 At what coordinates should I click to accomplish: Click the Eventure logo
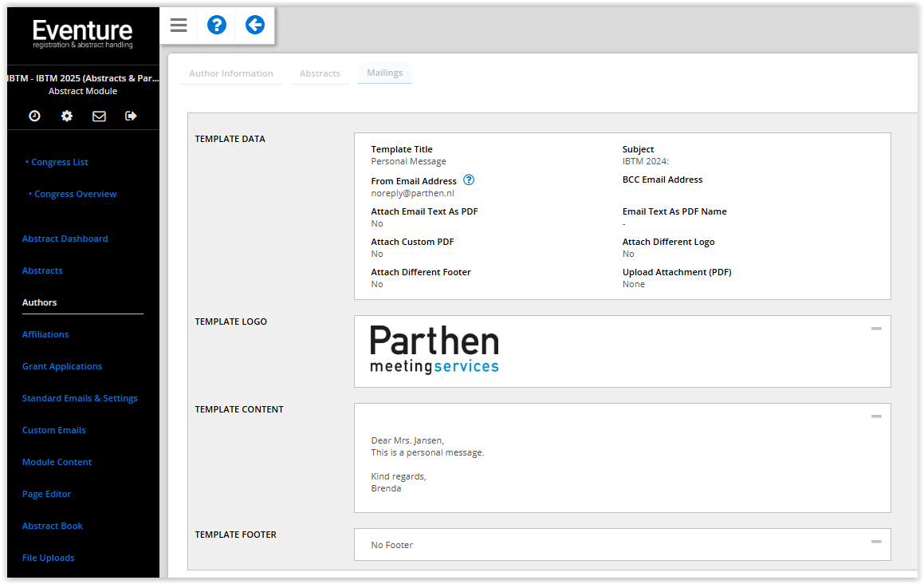pyautogui.click(x=82, y=34)
